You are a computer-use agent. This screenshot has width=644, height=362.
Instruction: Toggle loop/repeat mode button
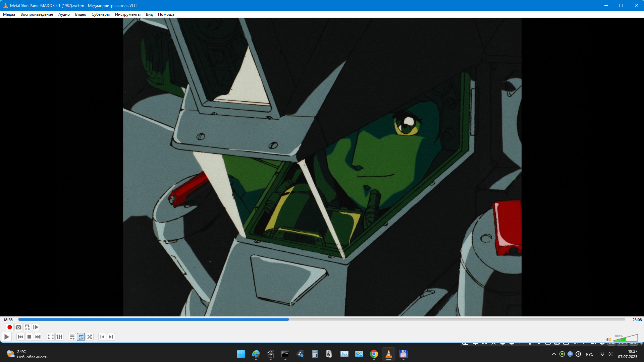[x=81, y=337]
